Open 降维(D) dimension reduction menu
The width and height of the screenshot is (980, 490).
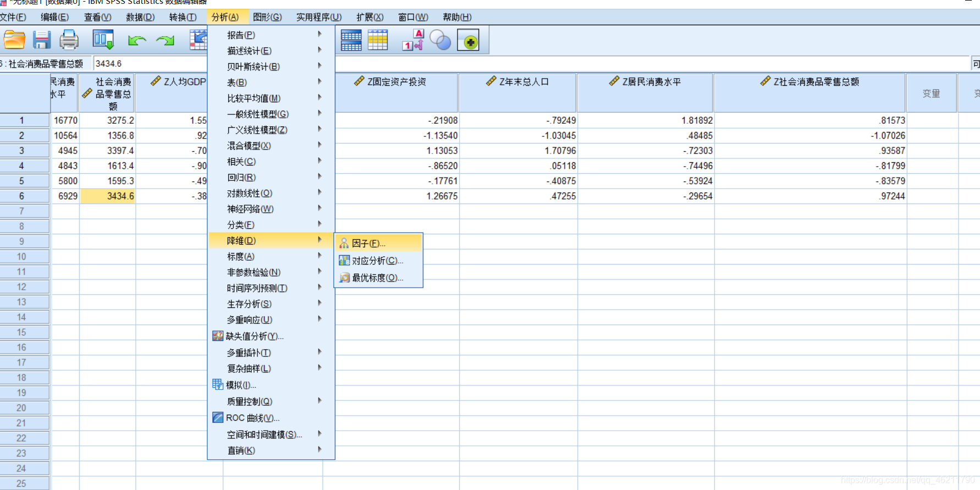271,240
